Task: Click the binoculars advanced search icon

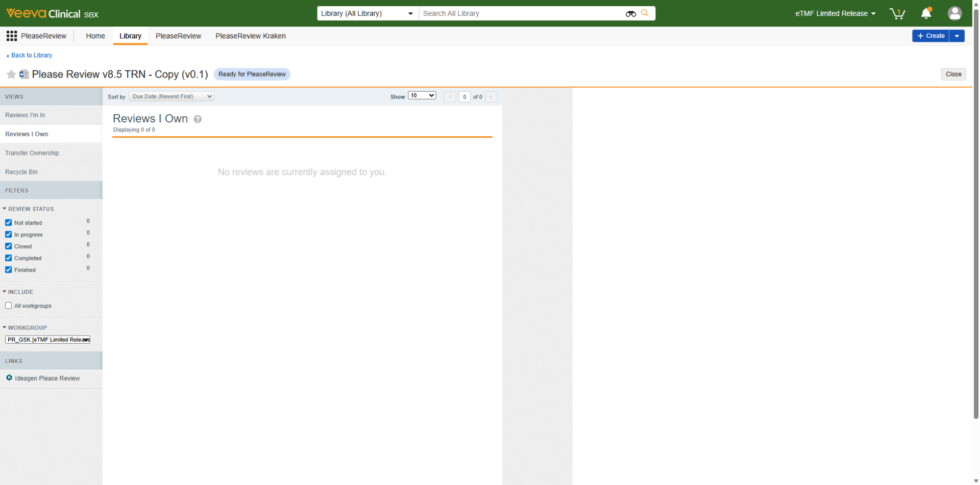Action: (x=631, y=14)
